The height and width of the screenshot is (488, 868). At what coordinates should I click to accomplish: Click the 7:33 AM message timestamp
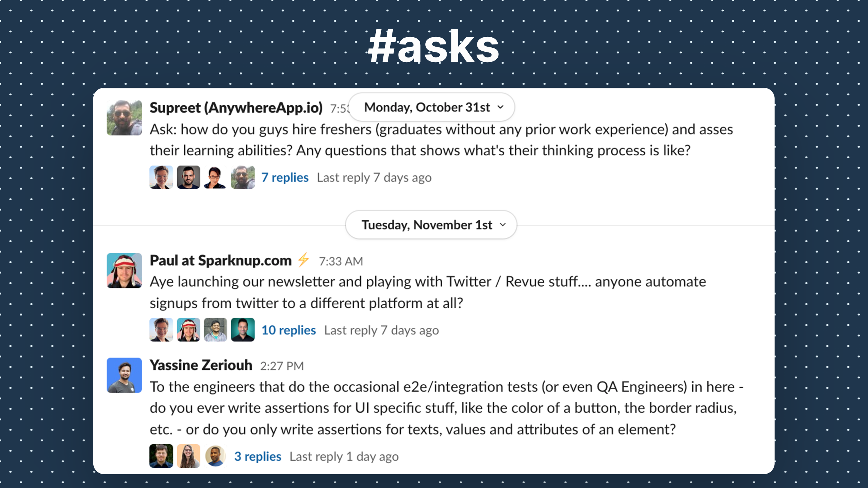(x=341, y=261)
